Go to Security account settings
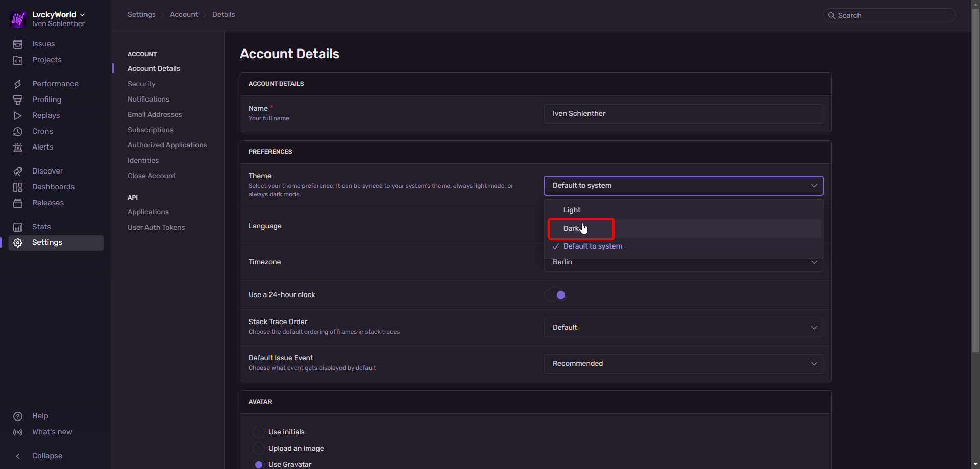 tap(141, 84)
